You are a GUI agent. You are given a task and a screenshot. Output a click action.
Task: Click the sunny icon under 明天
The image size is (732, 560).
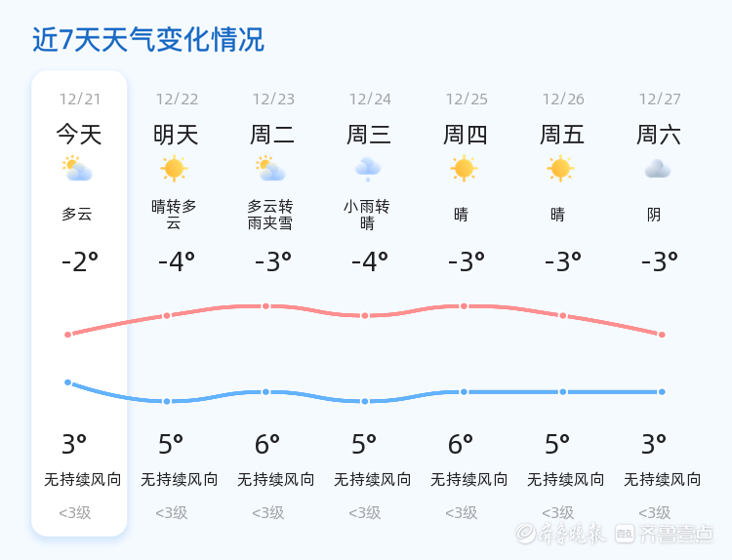174,169
